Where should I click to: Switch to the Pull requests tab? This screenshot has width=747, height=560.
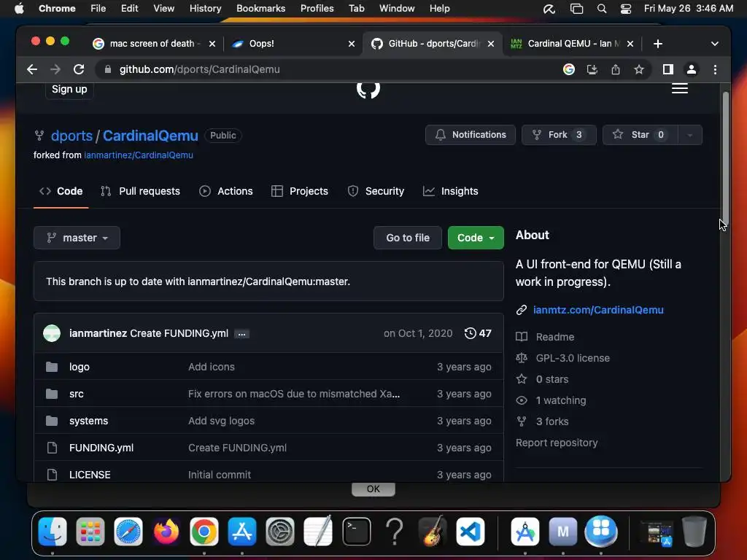(140, 191)
